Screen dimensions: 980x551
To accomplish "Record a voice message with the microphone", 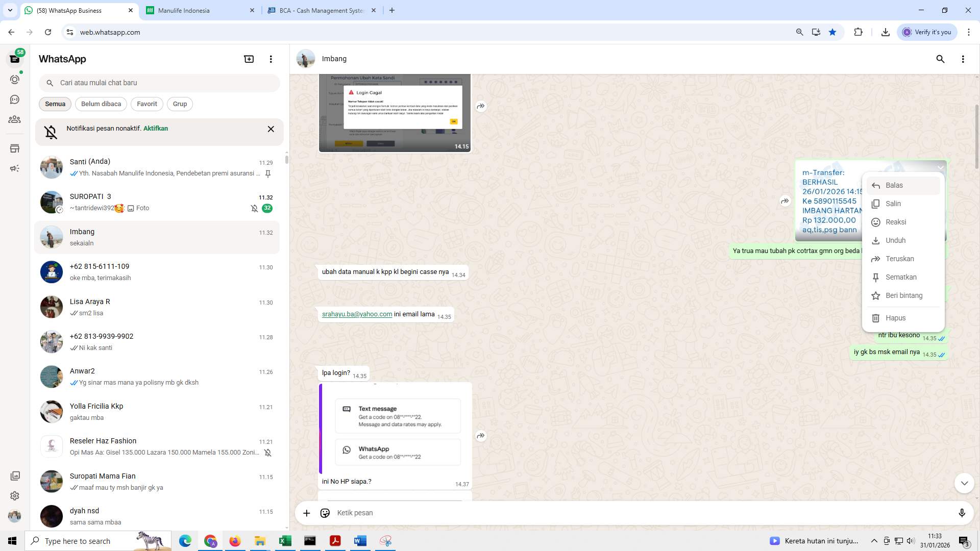I will pyautogui.click(x=962, y=513).
